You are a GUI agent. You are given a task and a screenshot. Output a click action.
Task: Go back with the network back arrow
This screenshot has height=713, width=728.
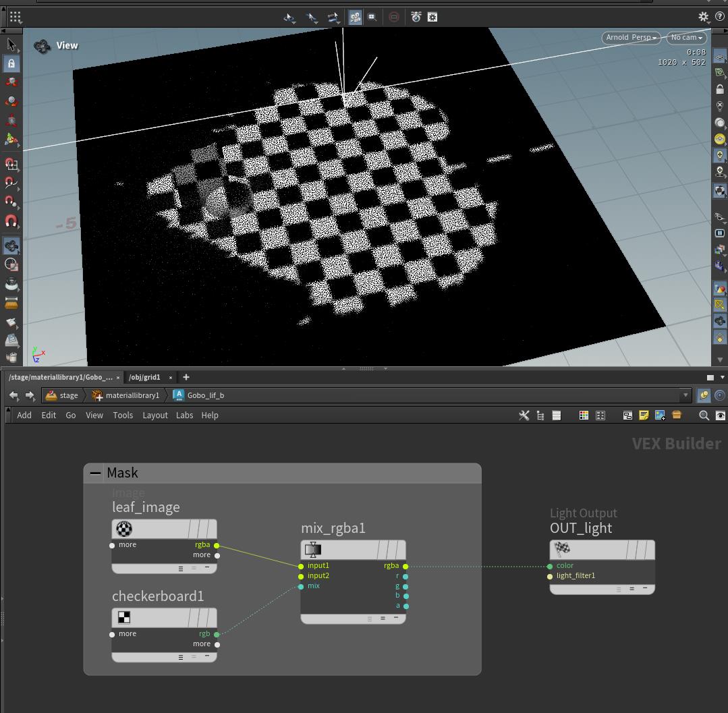click(x=13, y=395)
